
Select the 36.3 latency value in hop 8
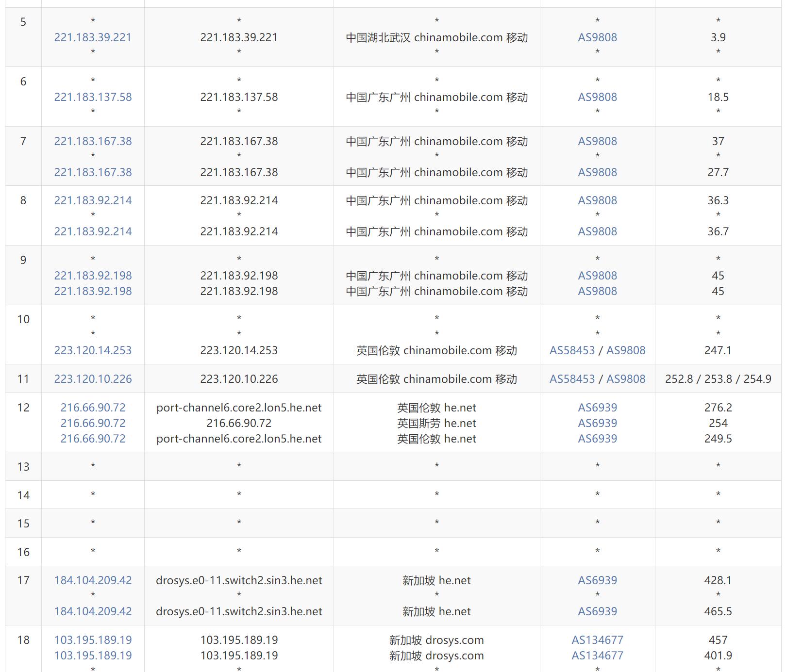[x=718, y=200]
